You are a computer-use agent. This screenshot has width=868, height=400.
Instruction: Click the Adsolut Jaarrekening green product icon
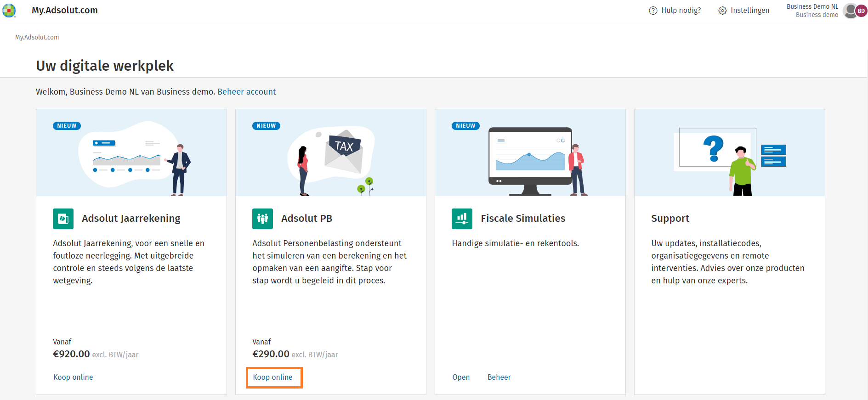coord(63,219)
